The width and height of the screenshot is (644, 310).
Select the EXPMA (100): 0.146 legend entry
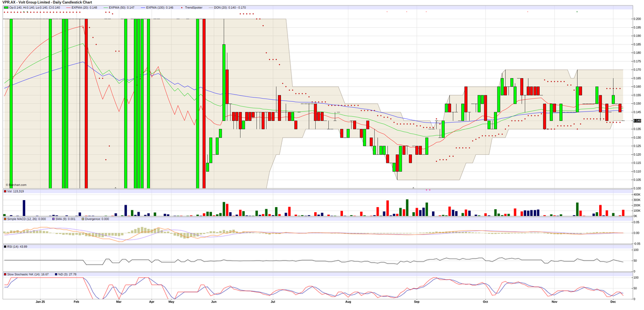(x=156, y=8)
